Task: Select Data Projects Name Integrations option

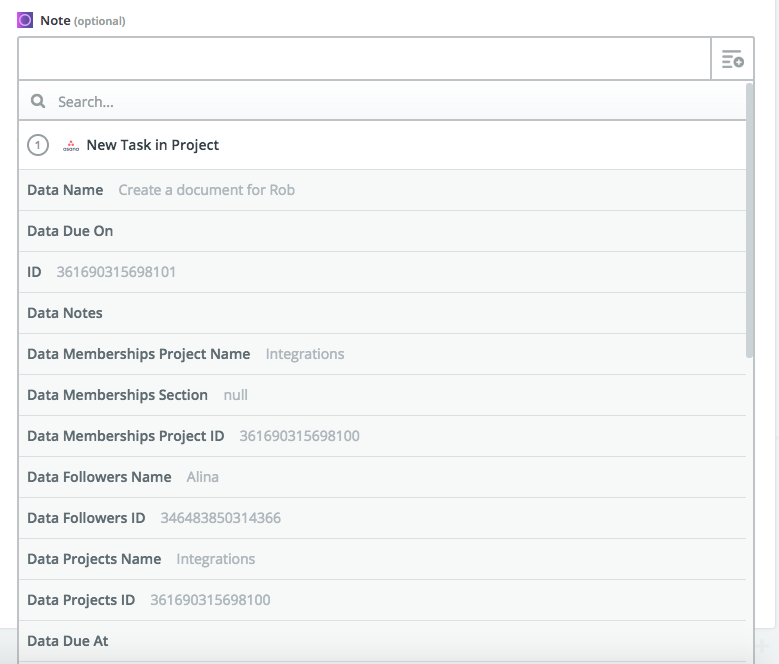Action: coord(383,559)
